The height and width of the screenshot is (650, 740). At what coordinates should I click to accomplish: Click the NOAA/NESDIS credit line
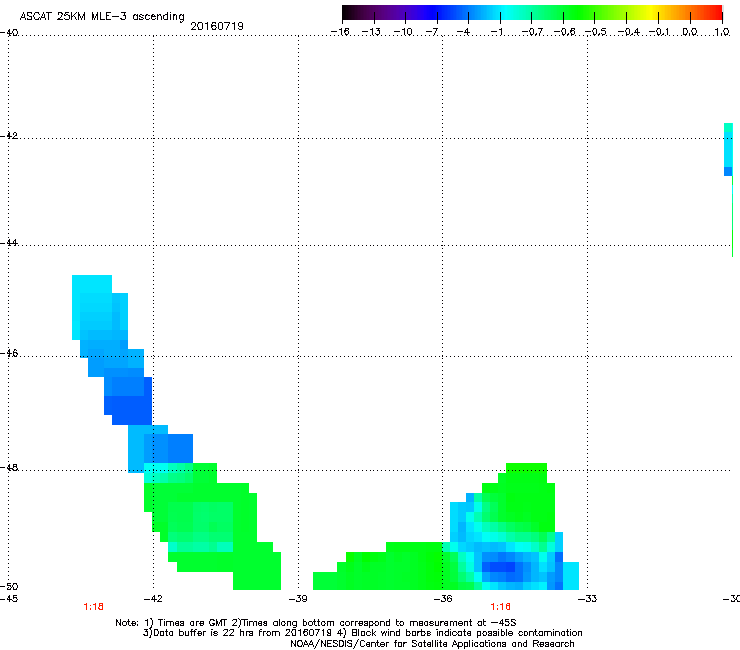pos(432,644)
